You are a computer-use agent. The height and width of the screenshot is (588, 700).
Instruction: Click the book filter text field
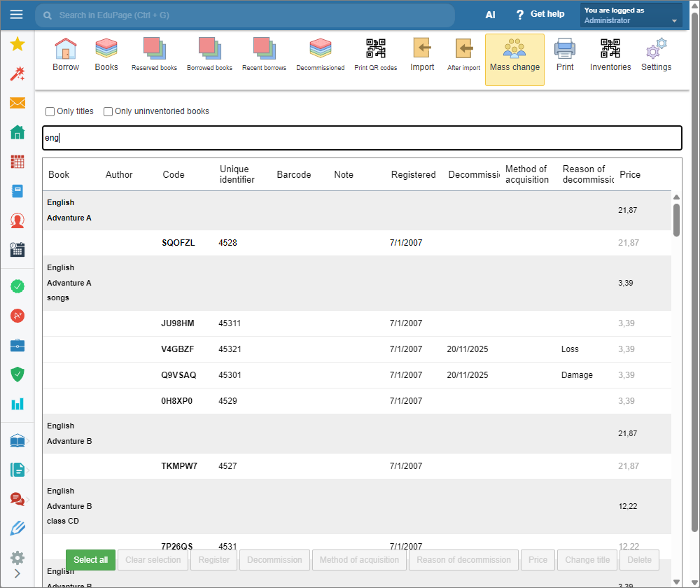(362, 138)
